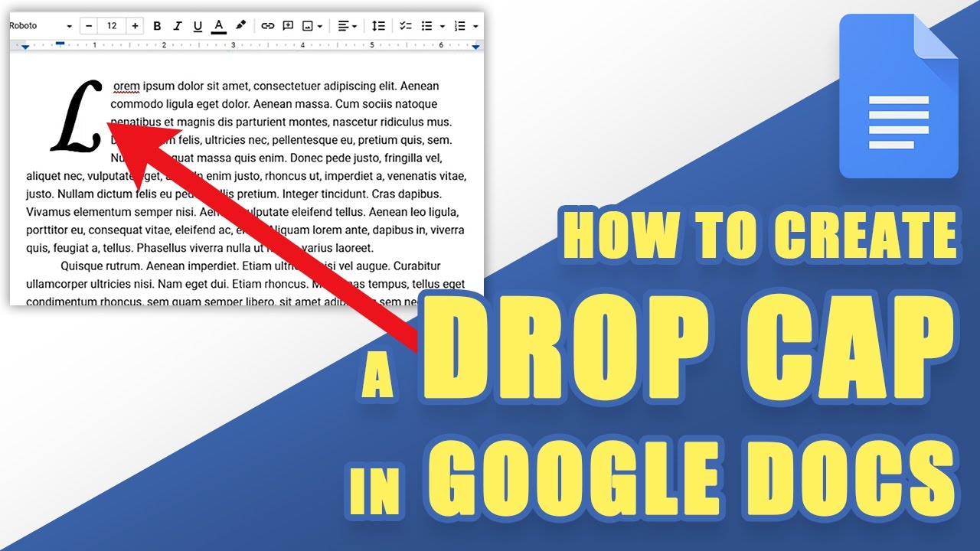Open the Roboto font dropdown

[x=41, y=26]
